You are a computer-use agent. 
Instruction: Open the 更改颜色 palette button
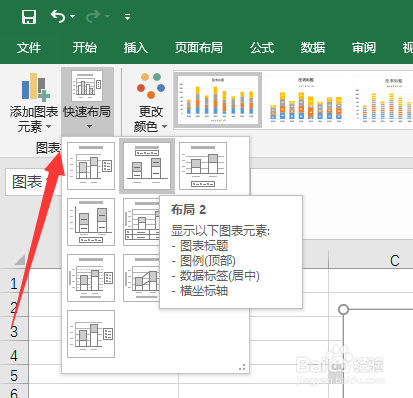[x=151, y=102]
